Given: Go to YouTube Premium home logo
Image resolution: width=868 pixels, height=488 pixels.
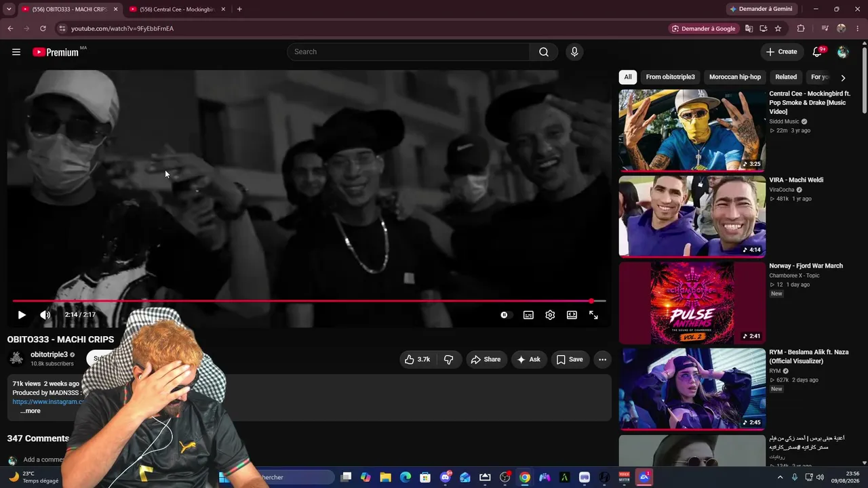Looking at the screenshot, I should [56, 52].
